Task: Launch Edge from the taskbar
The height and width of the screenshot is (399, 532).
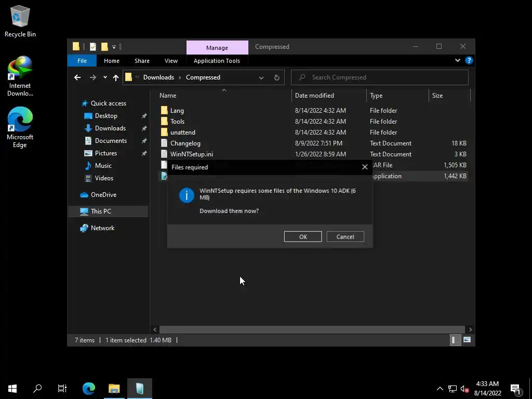Action: tap(89, 389)
